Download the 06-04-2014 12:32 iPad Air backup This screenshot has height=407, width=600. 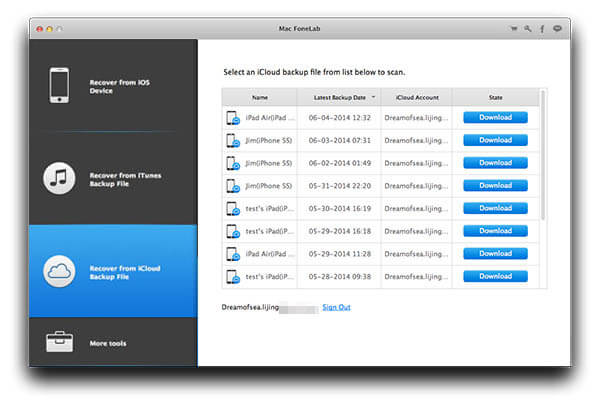coord(495,117)
